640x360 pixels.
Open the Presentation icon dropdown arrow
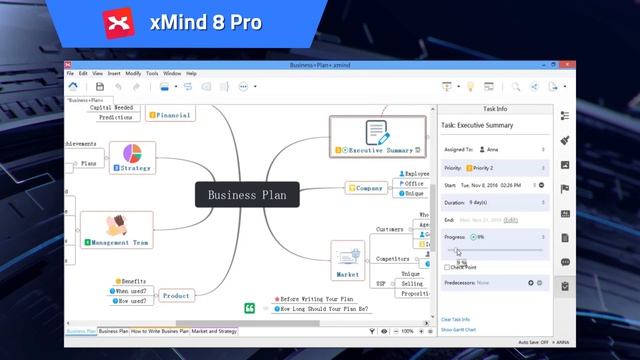[x=458, y=87]
